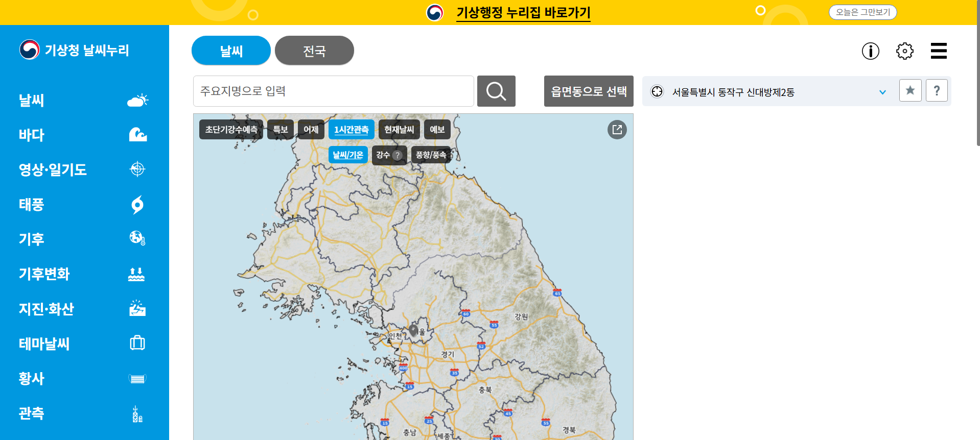980x440 pixels.
Task: Open the 기후변화 sidebar menu
Action: [44, 274]
